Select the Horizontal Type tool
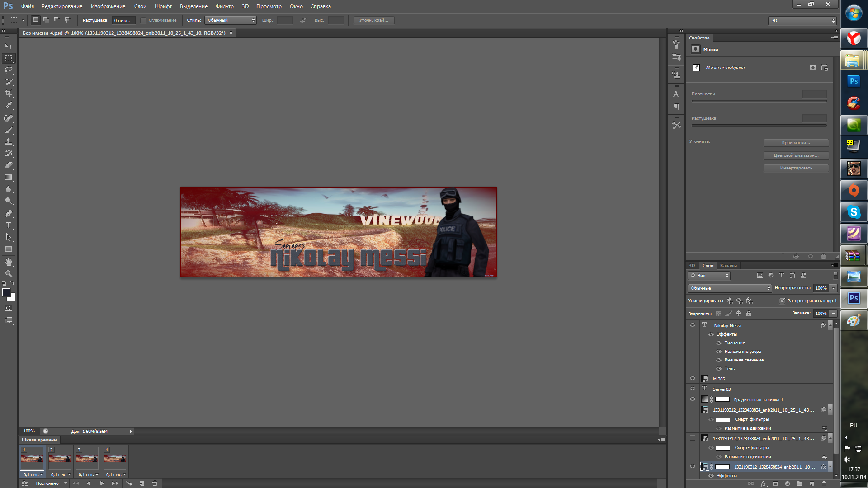Image resolution: width=868 pixels, height=488 pixels. [x=9, y=225]
